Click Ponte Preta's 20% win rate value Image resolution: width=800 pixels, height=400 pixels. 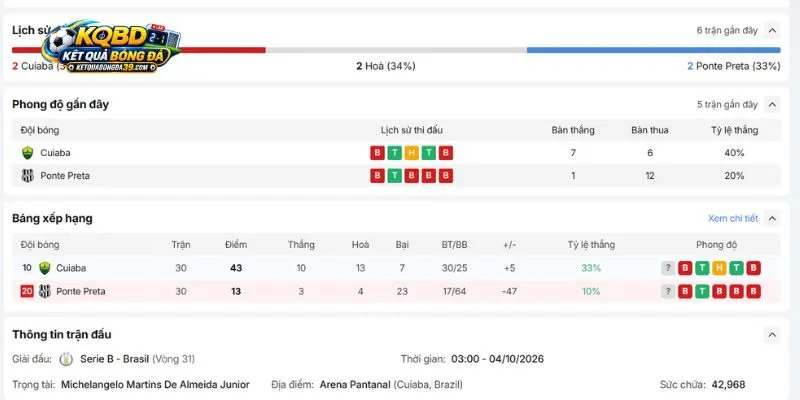pyautogui.click(x=734, y=176)
